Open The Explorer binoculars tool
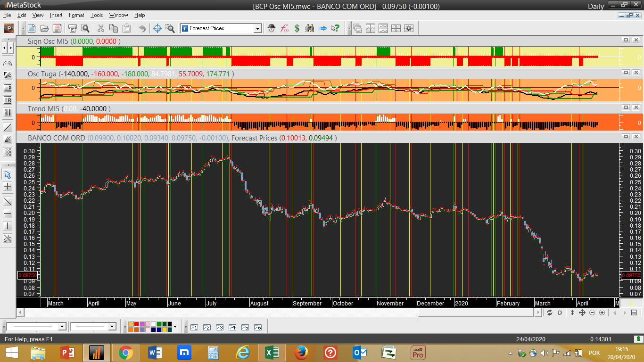This screenshot has width=644, height=362. (x=310, y=28)
